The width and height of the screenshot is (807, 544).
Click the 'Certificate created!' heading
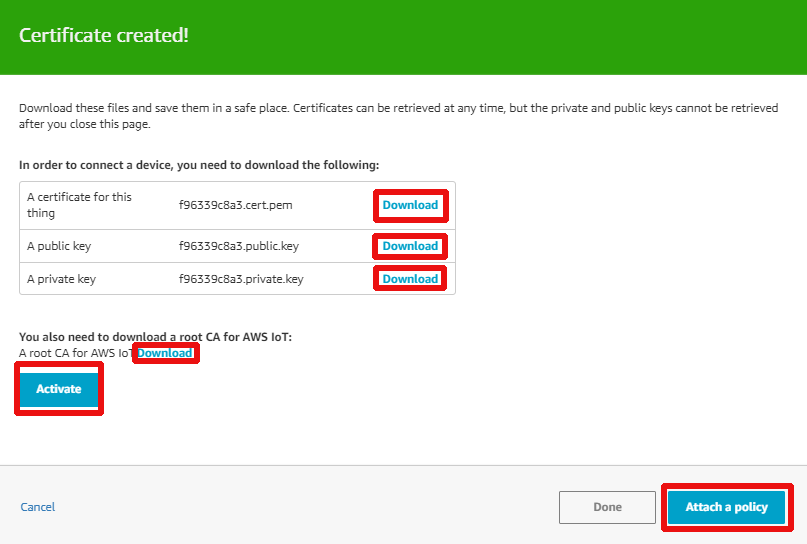(x=104, y=35)
